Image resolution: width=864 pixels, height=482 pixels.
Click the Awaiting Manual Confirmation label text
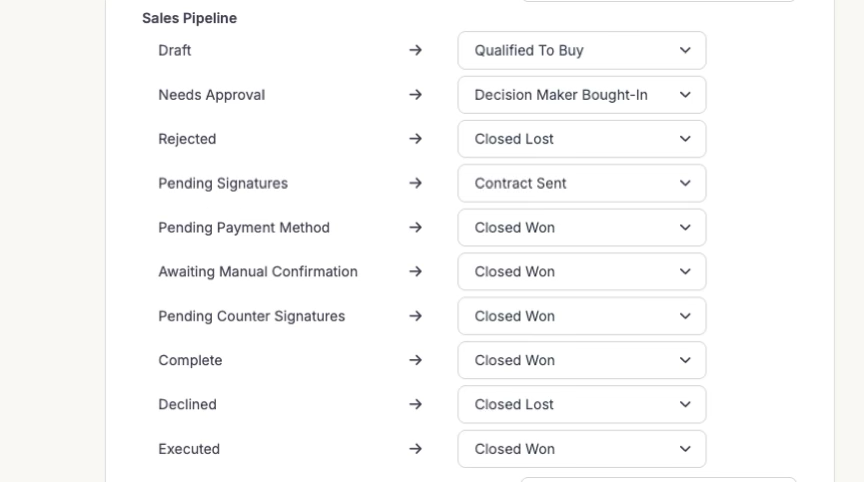(257, 272)
